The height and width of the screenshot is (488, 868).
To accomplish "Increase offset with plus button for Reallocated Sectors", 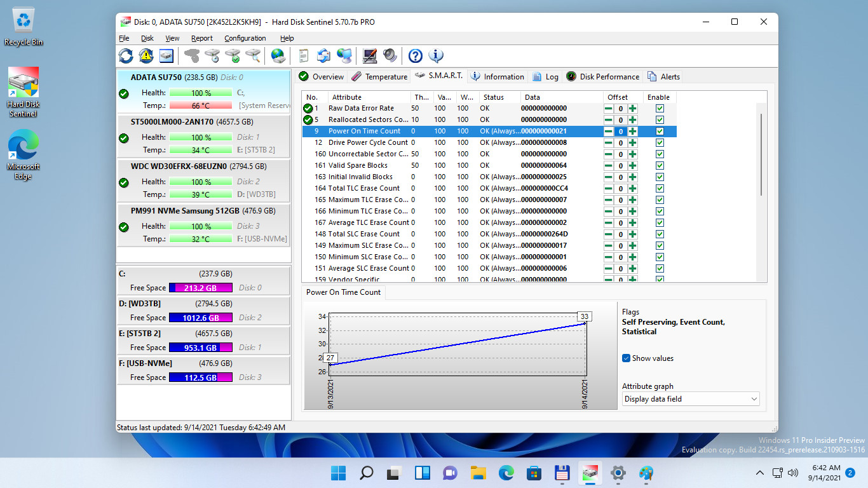I will click(x=633, y=120).
